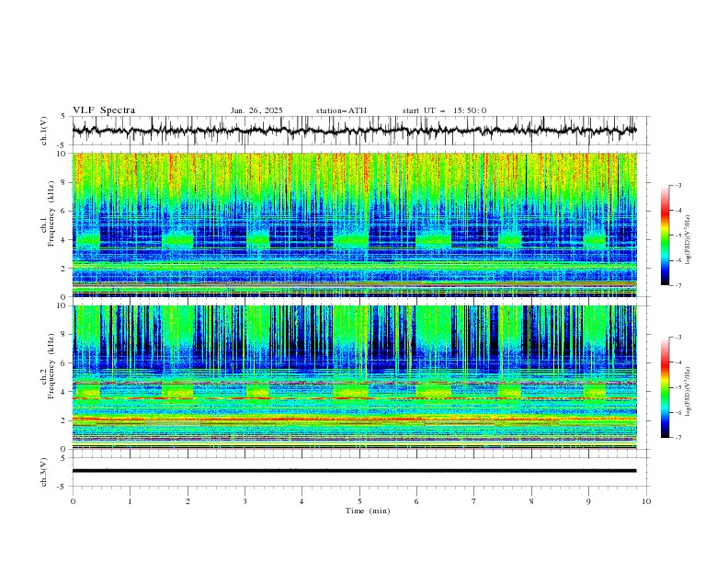Click the 'ch.1(V)' waveform axis label
This screenshot has height=563, width=728.
coord(44,131)
